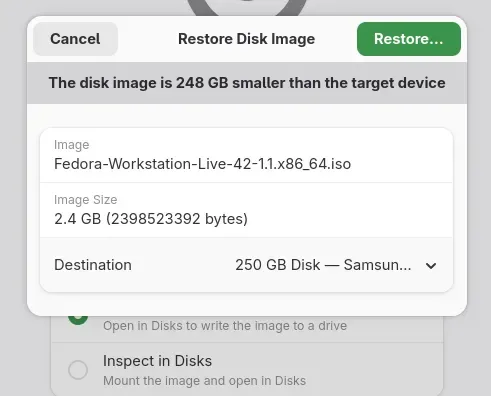
Task: Click the Destination label row
Action: [x=246, y=265]
